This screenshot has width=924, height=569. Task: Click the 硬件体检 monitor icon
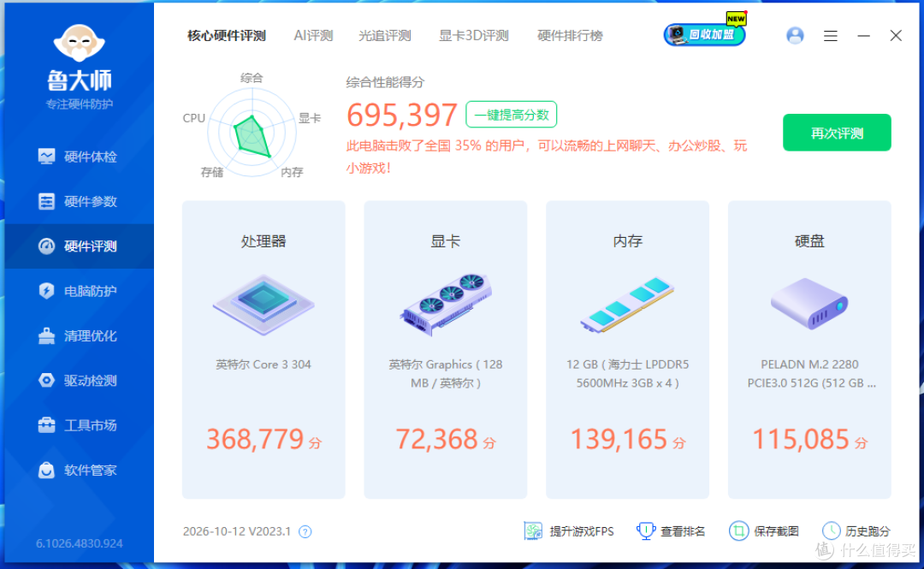pos(46,157)
